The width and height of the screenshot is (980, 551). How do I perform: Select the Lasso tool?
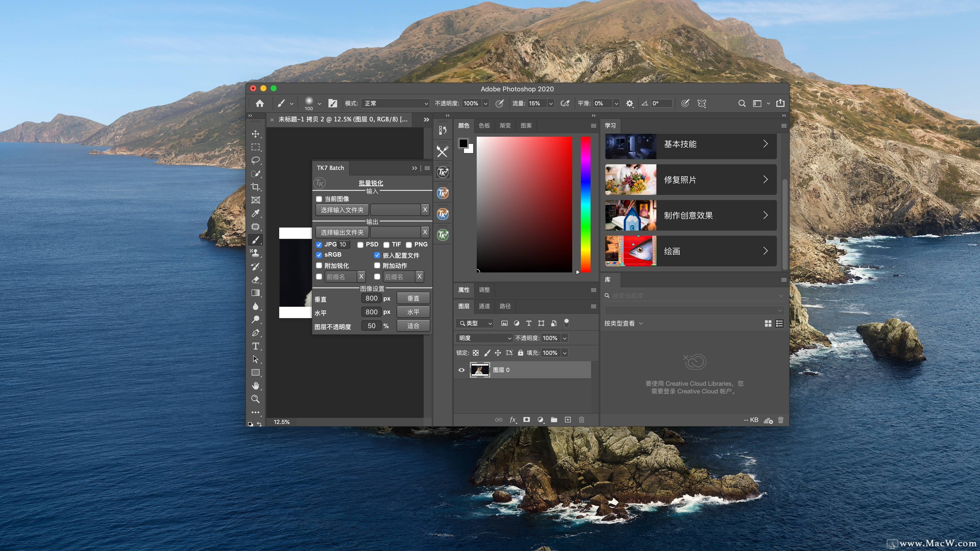(255, 160)
